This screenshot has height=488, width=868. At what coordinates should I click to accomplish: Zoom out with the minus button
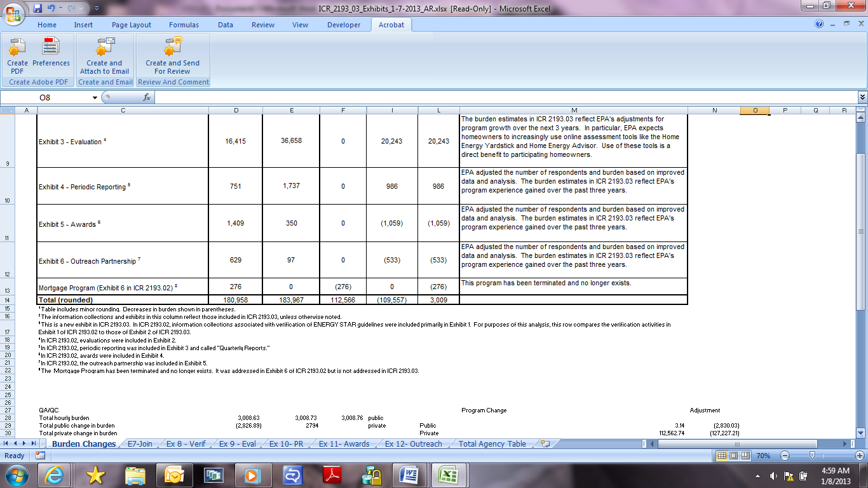pyautogui.click(x=784, y=456)
